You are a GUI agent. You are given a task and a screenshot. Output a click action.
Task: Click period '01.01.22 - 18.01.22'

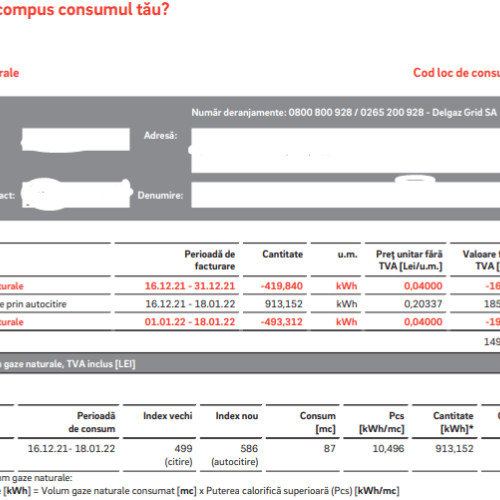coord(190,322)
